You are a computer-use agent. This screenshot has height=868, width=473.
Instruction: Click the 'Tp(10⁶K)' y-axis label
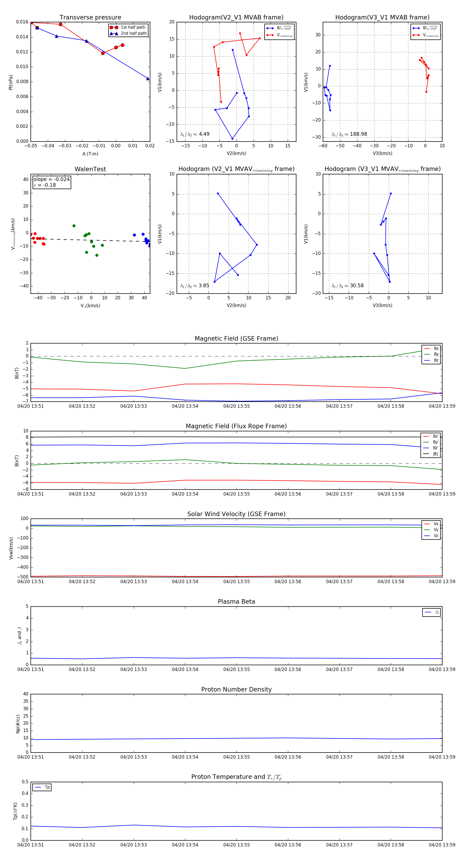(x=15, y=811)
